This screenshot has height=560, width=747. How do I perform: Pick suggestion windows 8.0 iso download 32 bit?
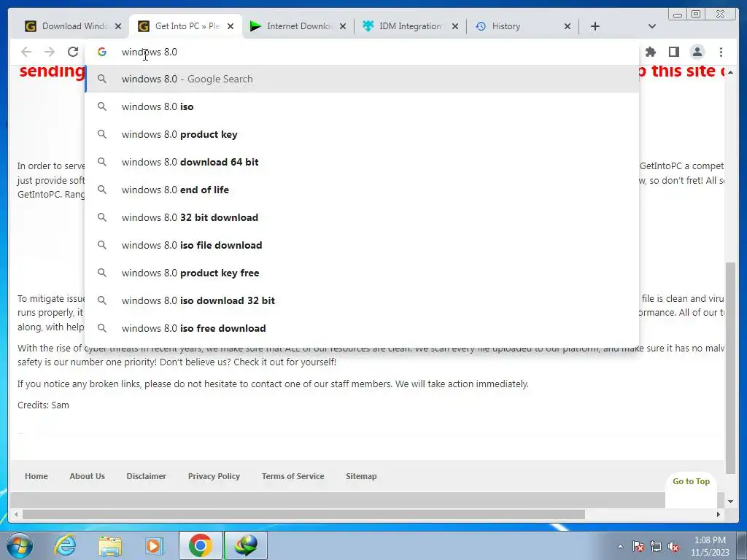(362, 300)
